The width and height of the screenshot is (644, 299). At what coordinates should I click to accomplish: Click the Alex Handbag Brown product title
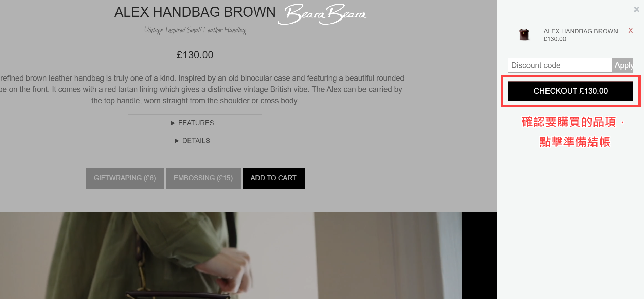(195, 12)
